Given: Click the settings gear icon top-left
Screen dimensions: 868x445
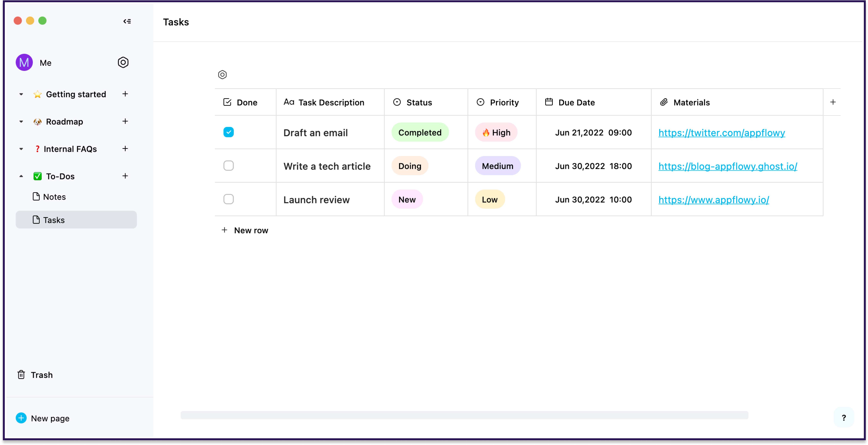Looking at the screenshot, I should pyautogui.click(x=124, y=62).
